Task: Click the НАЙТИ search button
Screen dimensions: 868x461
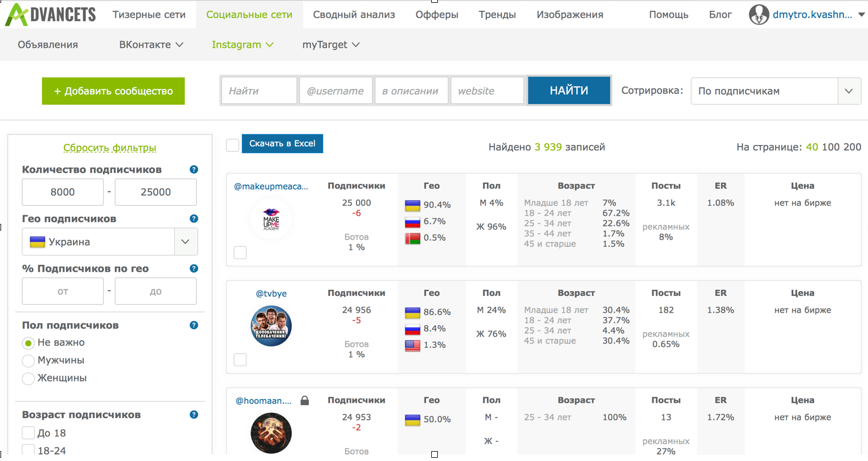Action: tap(569, 91)
